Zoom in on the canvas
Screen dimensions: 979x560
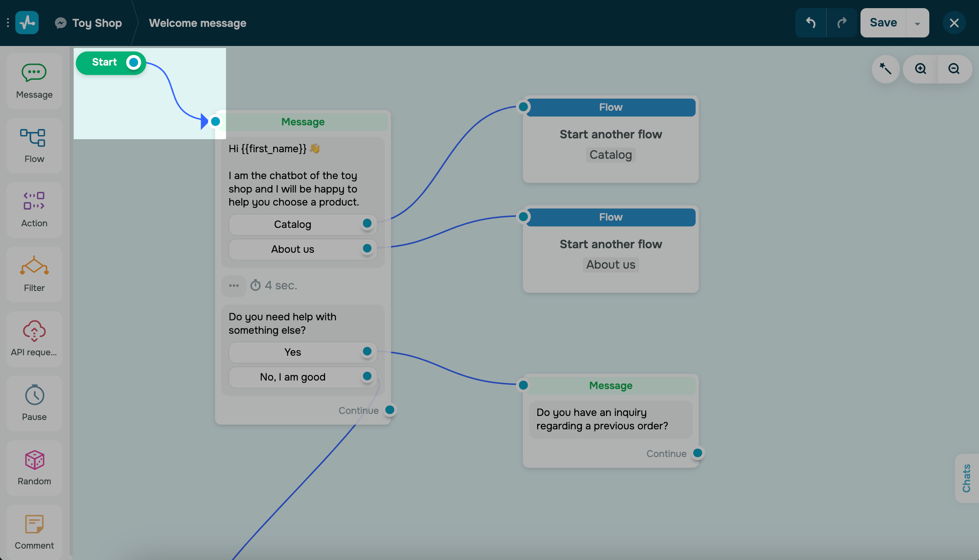(x=921, y=69)
